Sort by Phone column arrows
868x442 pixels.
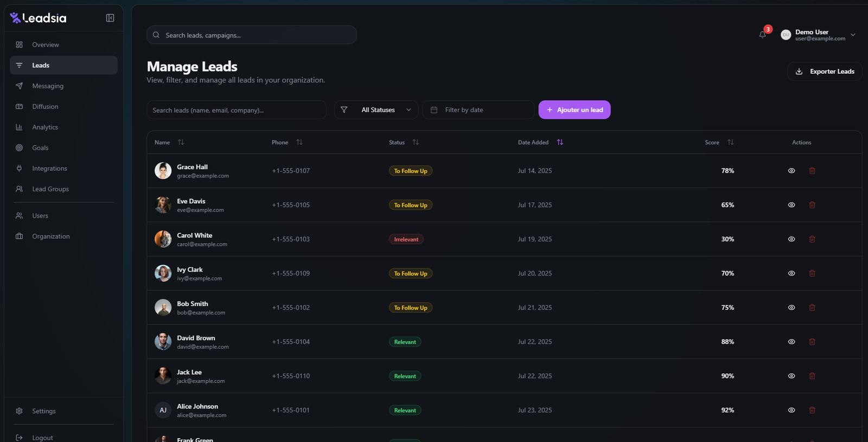coord(299,142)
